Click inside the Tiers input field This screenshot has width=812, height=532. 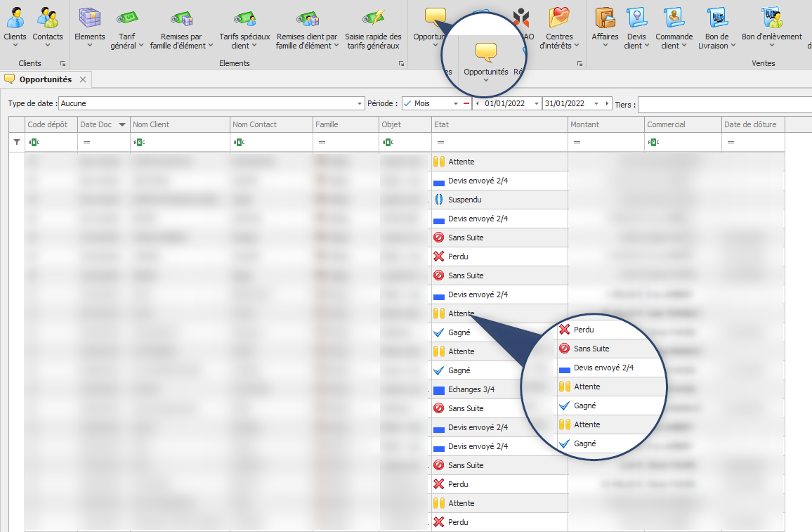click(x=723, y=103)
